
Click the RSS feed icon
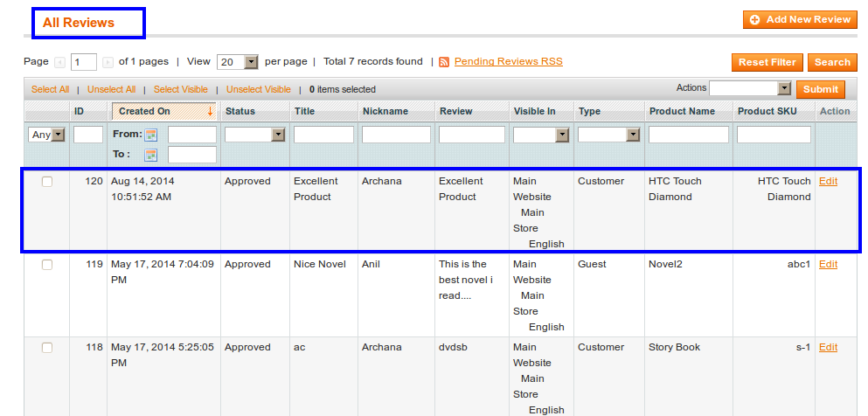pos(444,62)
